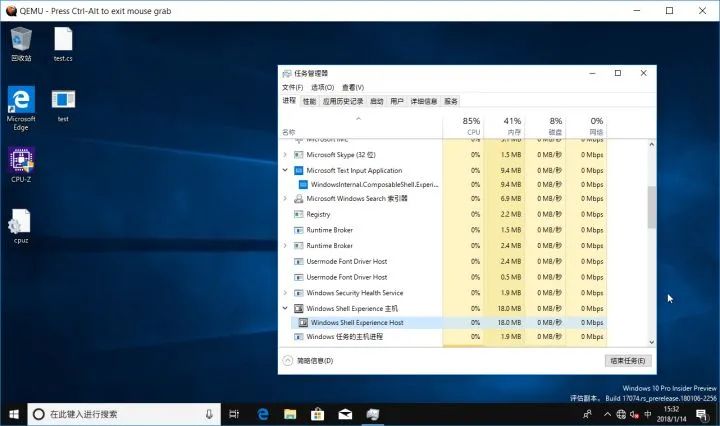Screen dimensions: 720x426
Task: Click the Microsoft Skype process icon
Action: coord(298,155)
